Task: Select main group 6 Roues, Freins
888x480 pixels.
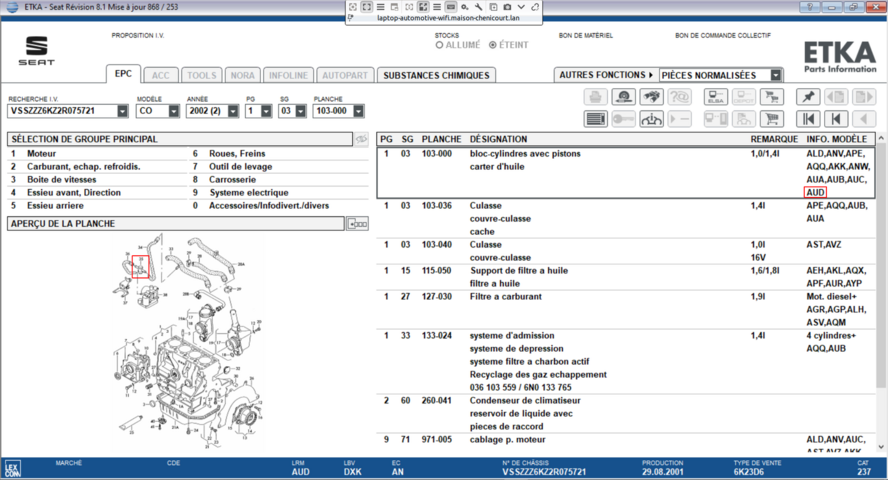Action: [279, 153]
